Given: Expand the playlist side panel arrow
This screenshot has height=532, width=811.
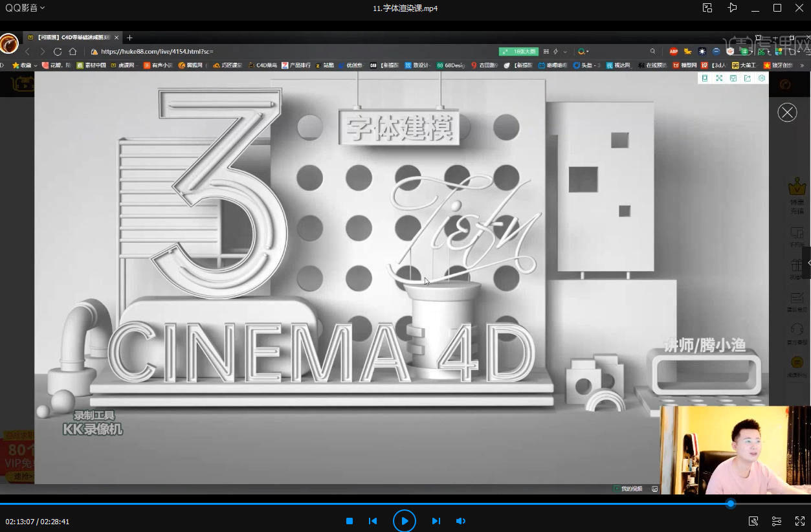Looking at the screenshot, I should [806, 263].
